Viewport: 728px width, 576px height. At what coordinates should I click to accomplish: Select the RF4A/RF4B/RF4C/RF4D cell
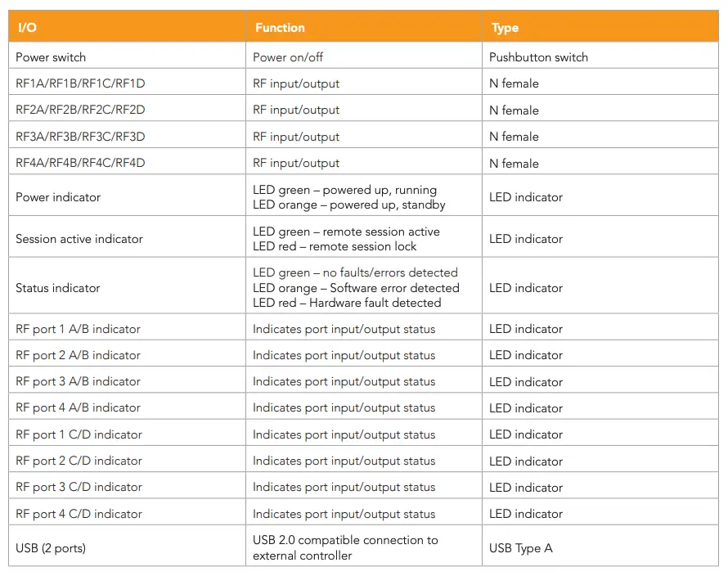[80, 163]
